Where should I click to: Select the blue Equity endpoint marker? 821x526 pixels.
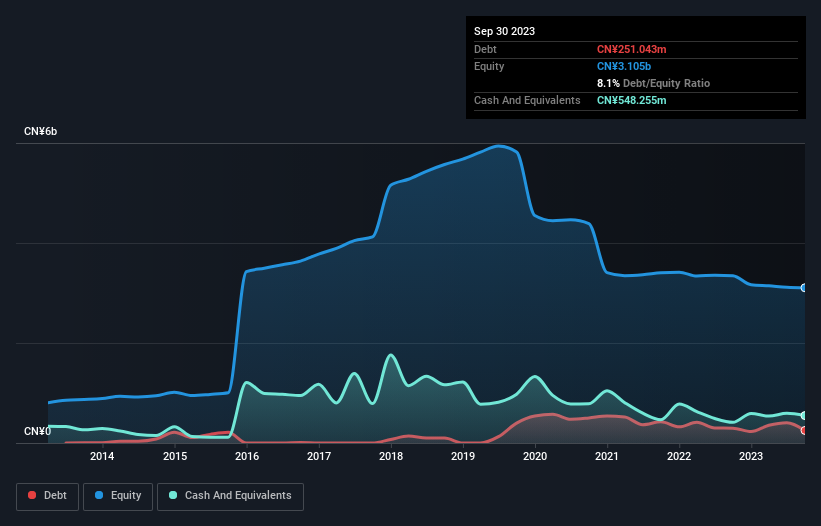tap(804, 288)
